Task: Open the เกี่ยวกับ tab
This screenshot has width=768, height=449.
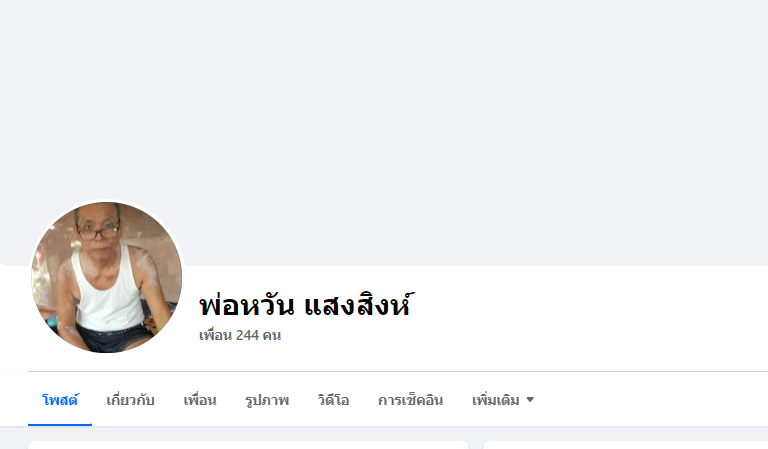Action: click(130, 400)
